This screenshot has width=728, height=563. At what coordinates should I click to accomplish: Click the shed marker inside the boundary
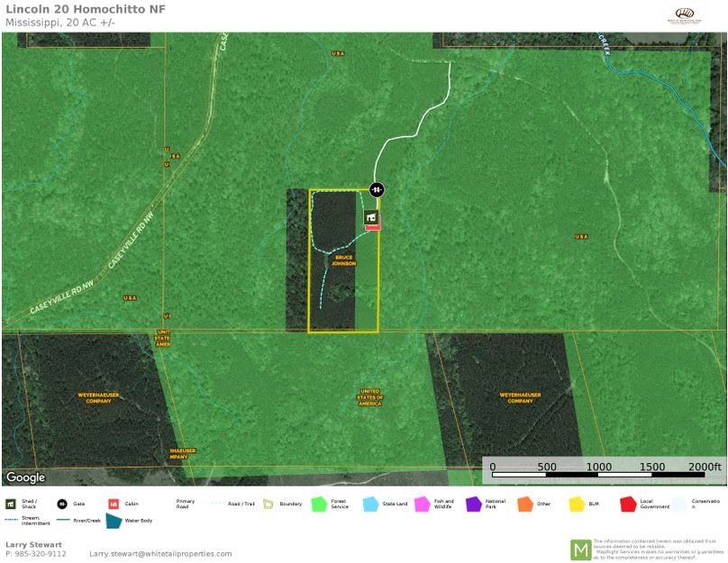[x=371, y=217]
